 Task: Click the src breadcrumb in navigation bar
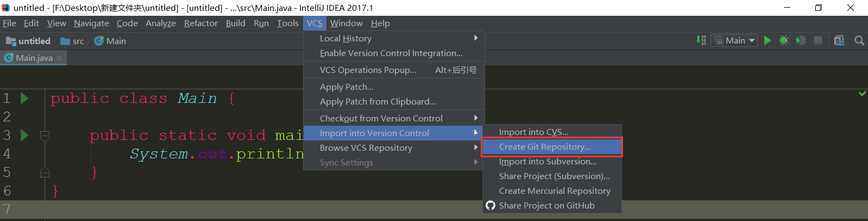pyautogui.click(x=78, y=41)
